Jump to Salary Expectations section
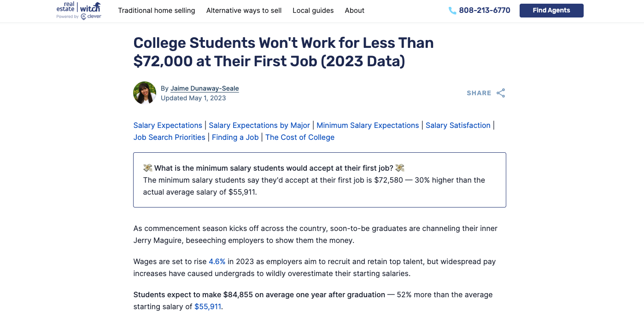The image size is (644, 323). (x=168, y=125)
